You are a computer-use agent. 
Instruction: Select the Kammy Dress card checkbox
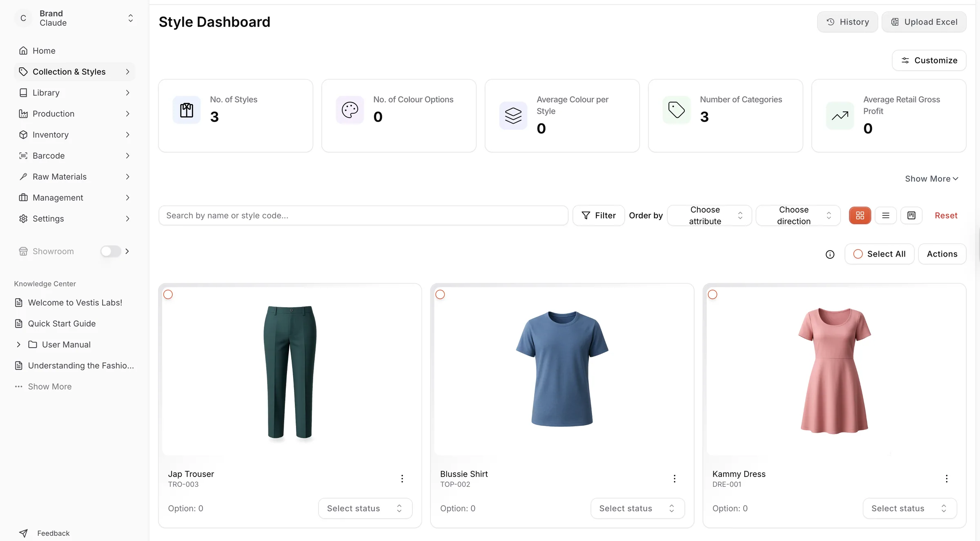coord(713,295)
